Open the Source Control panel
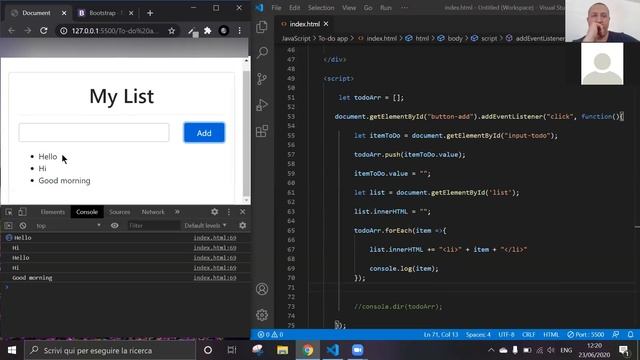 click(x=262, y=79)
